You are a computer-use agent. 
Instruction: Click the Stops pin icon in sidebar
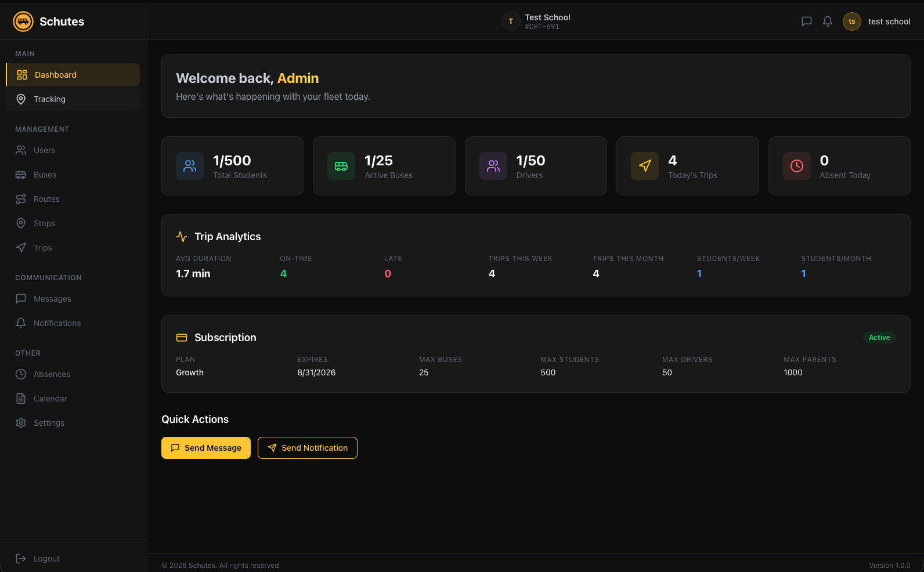tap(21, 223)
